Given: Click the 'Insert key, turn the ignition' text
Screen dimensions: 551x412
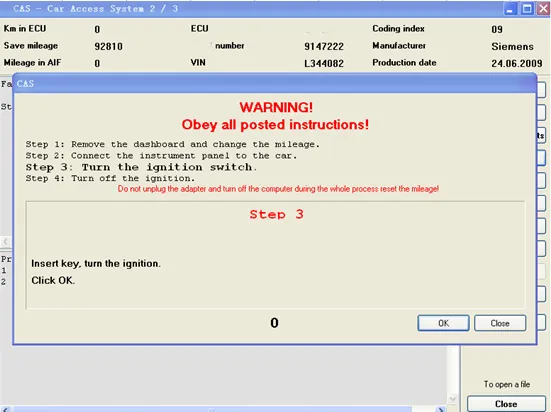Looking at the screenshot, I should [x=96, y=264].
